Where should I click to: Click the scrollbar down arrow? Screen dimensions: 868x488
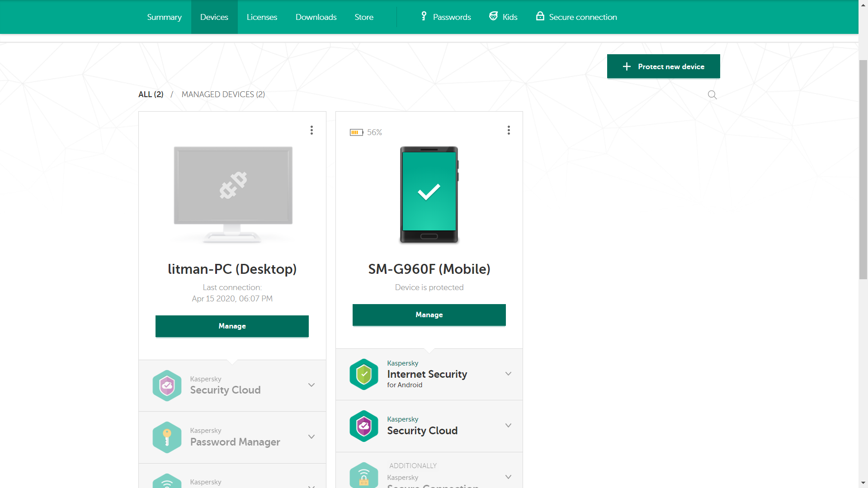[863, 483]
